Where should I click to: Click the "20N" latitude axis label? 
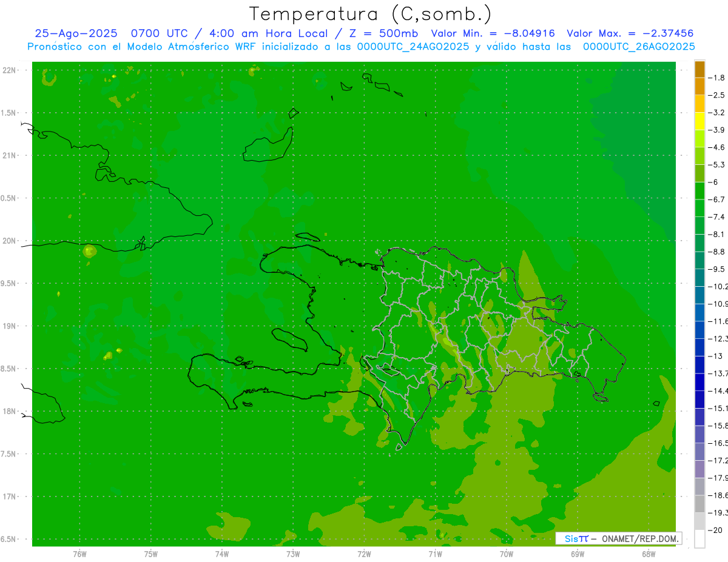pyautogui.click(x=8, y=241)
